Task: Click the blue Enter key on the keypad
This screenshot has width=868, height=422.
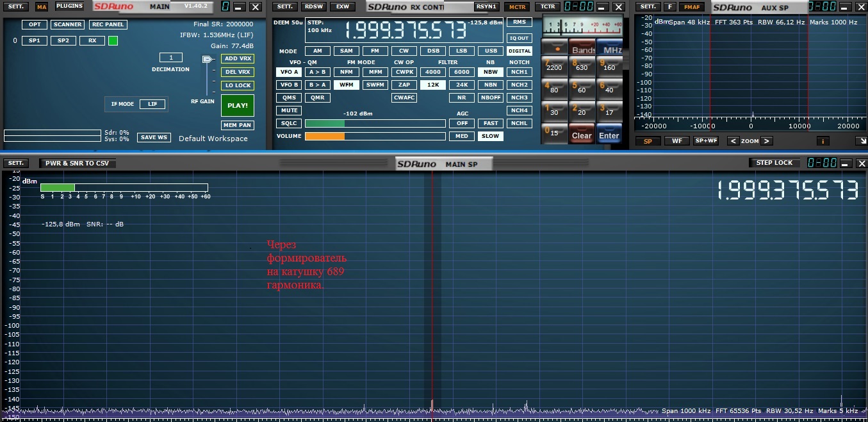Action: coord(609,133)
